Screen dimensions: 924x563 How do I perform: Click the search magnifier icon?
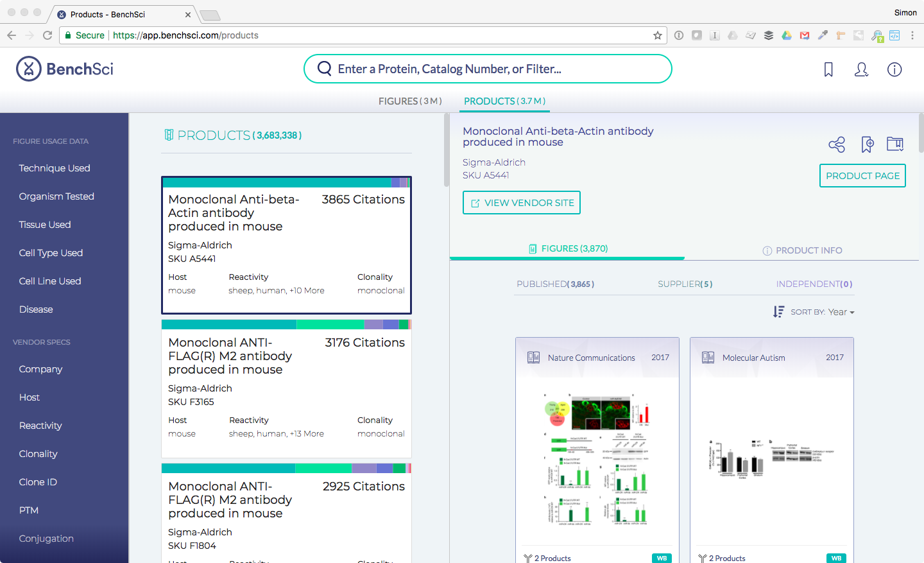pyautogui.click(x=325, y=69)
